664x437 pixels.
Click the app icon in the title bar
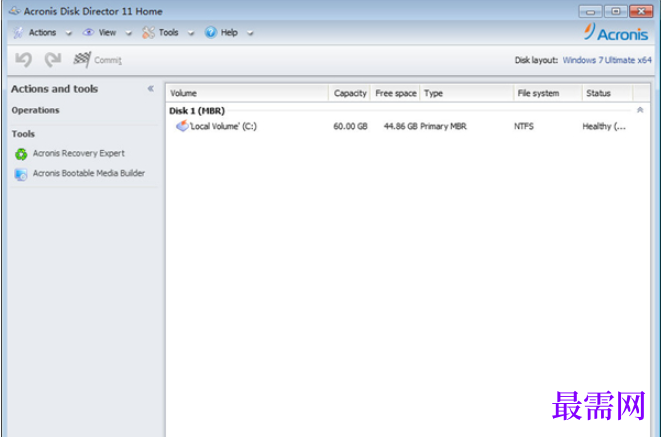[x=15, y=11]
